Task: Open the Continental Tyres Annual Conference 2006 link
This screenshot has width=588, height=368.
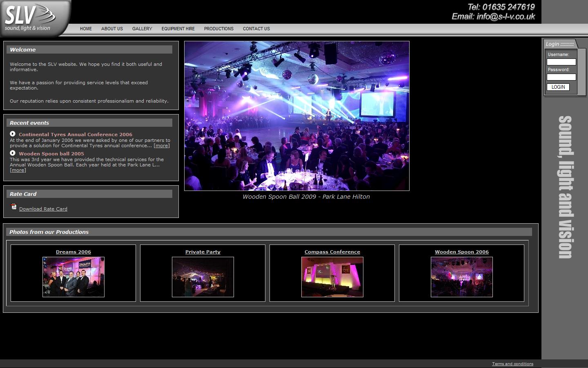Action: [76, 135]
